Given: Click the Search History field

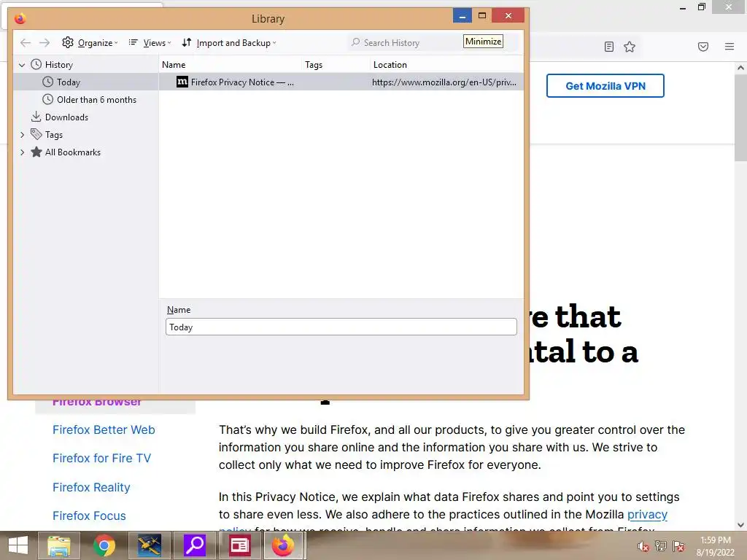Looking at the screenshot, I should pos(405,43).
